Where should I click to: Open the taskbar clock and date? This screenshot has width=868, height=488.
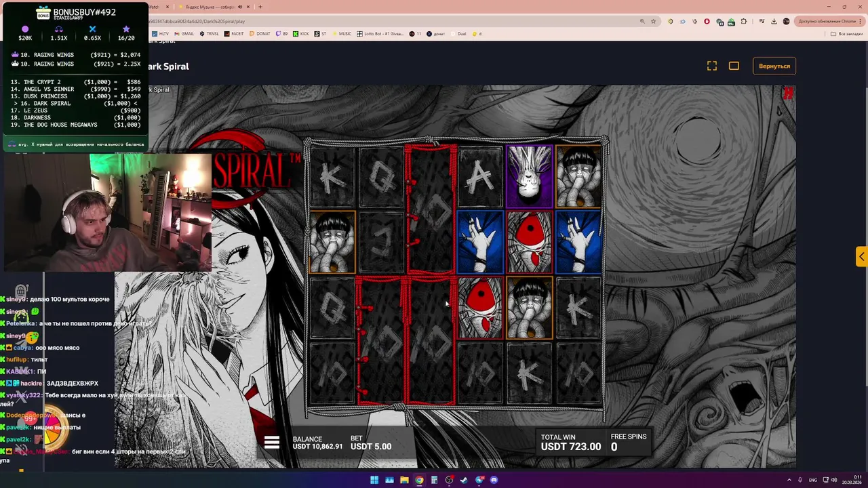(x=852, y=480)
